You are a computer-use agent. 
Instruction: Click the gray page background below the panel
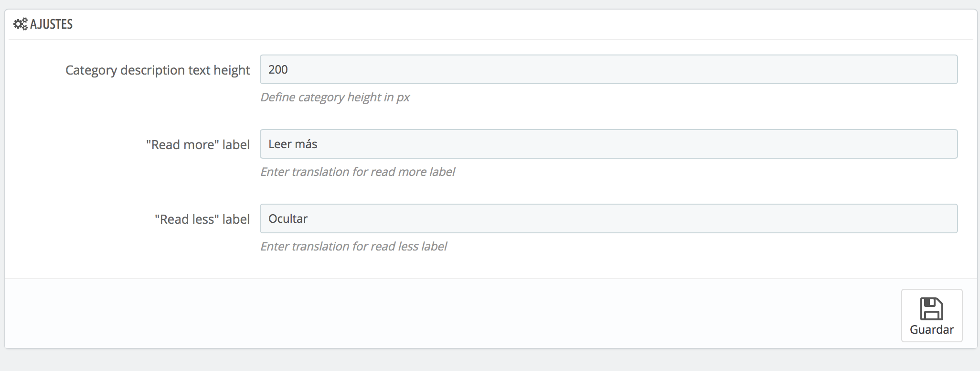coord(478,361)
